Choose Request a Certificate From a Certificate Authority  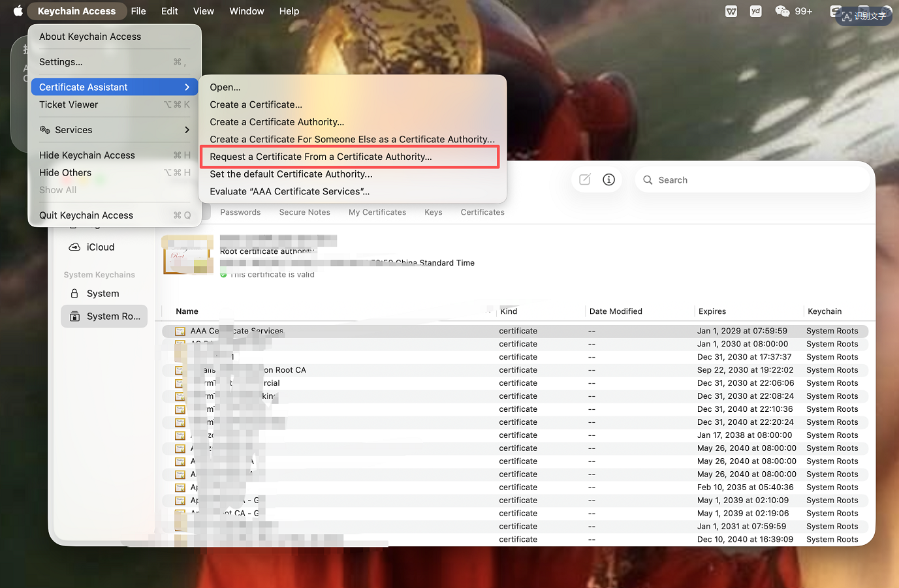(321, 157)
